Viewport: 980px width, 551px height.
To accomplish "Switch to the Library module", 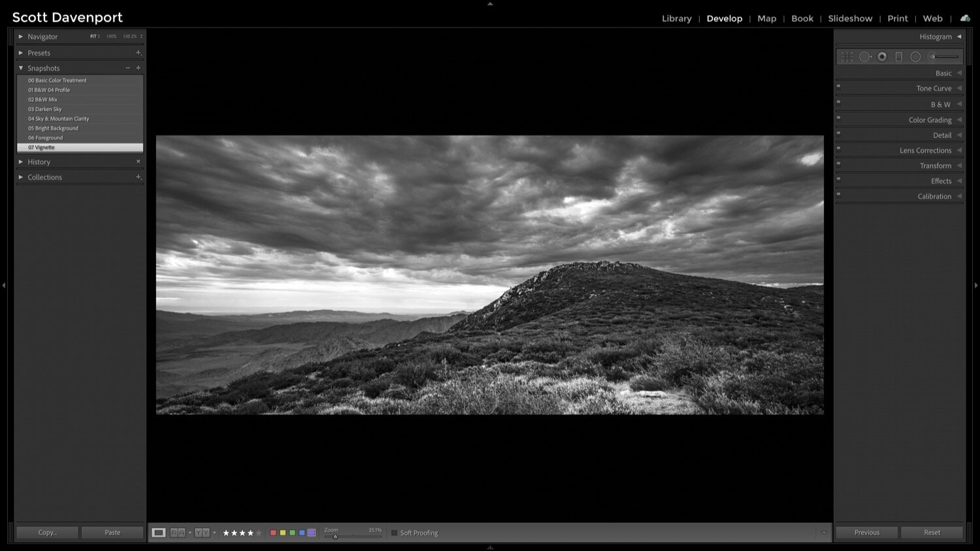I will click(676, 18).
